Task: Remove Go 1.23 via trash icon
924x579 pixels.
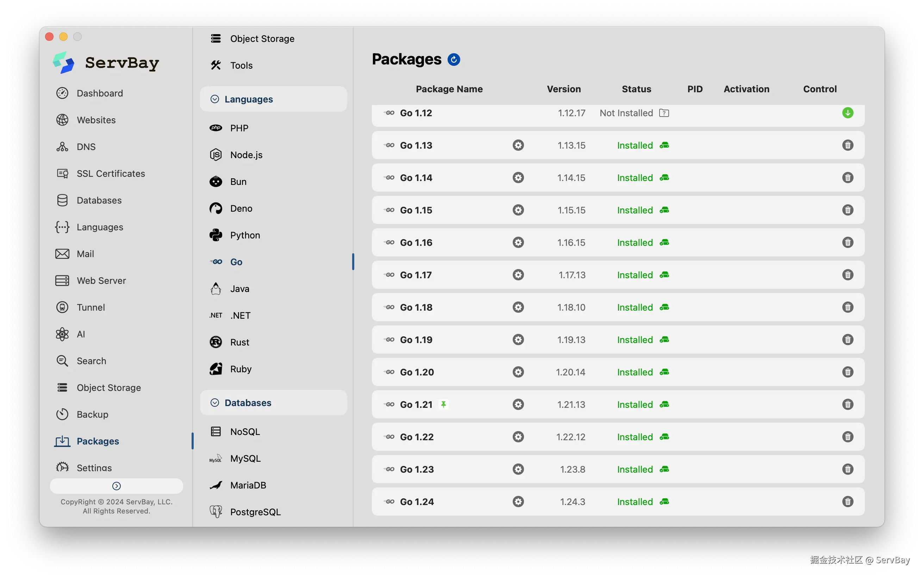Action: (x=848, y=469)
